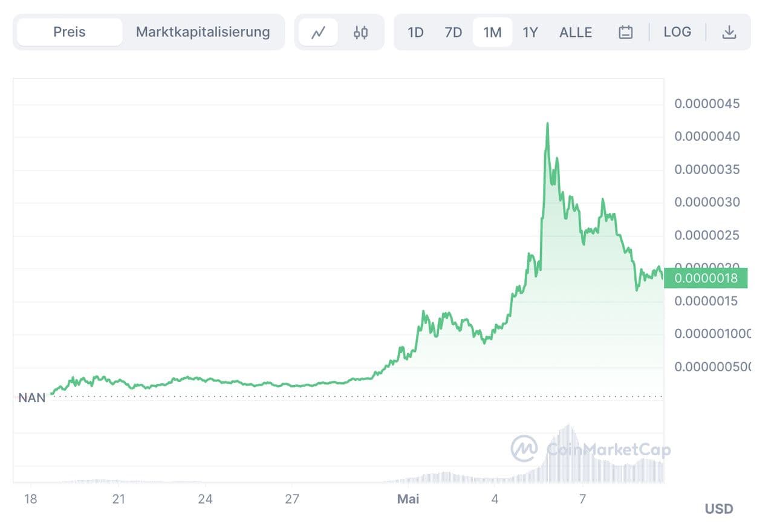Show the 1Y time range

(530, 33)
